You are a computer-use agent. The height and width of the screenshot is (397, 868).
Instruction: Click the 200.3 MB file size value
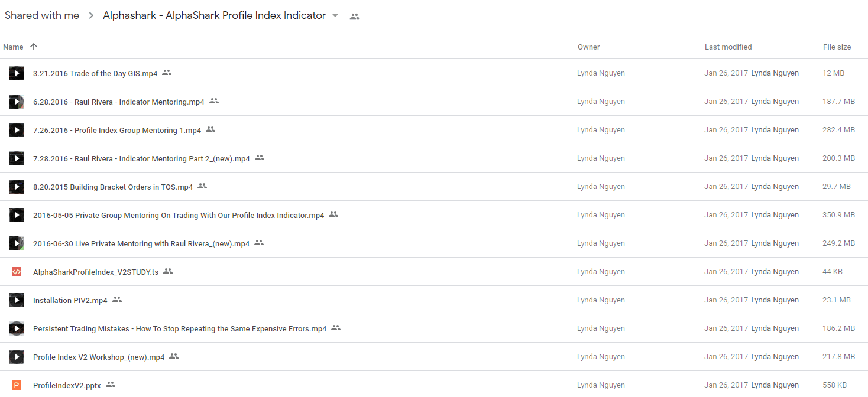pyautogui.click(x=839, y=158)
